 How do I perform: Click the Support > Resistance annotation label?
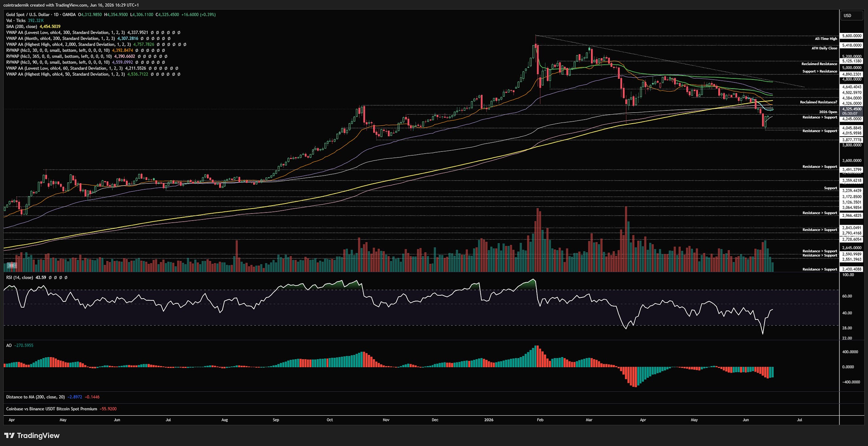point(820,71)
